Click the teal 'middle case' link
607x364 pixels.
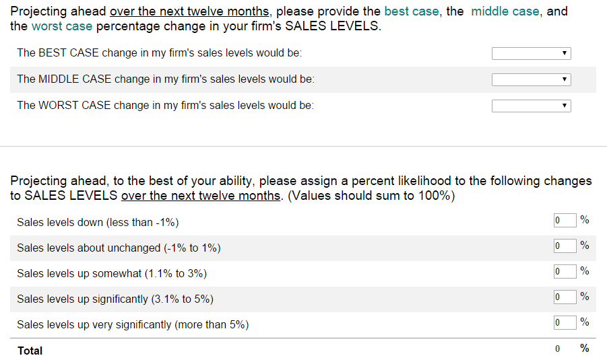pos(505,11)
